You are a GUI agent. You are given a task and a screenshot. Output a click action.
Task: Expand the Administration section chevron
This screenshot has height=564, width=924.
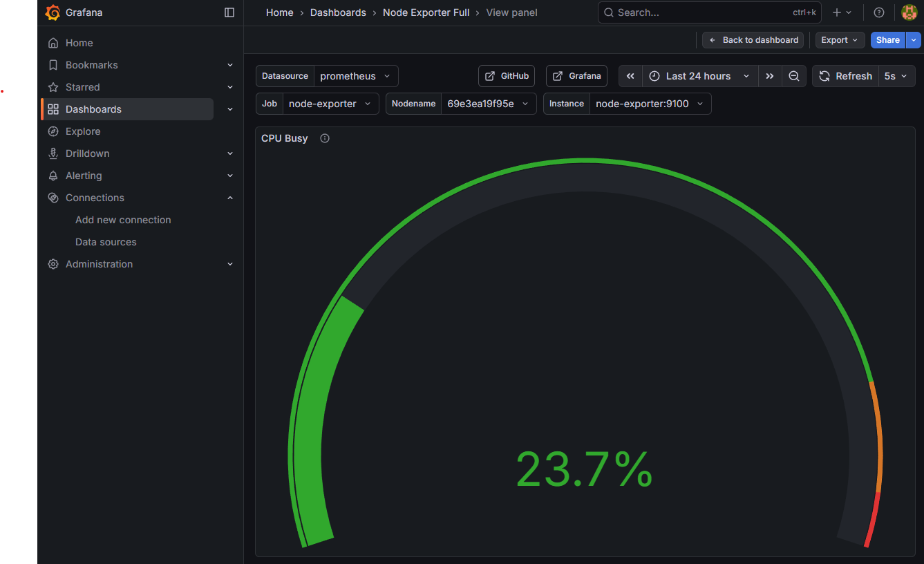click(x=230, y=264)
